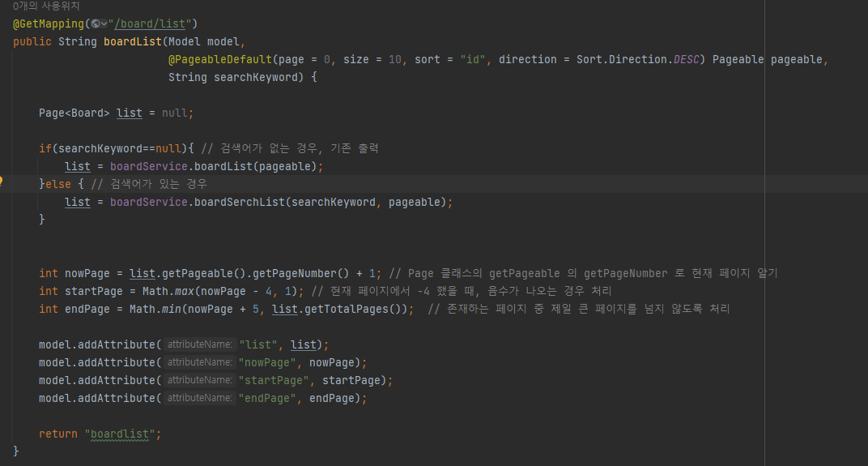Select the "endPage" string literal
Viewport: 868px width, 466px height.
267,398
